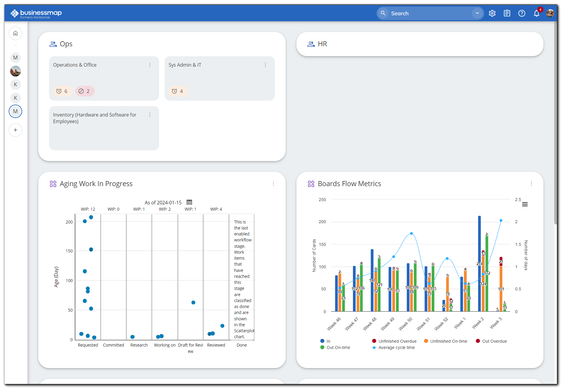The height and width of the screenshot is (392, 565).
Task: Open the HR workspace
Action: [x=322, y=44]
